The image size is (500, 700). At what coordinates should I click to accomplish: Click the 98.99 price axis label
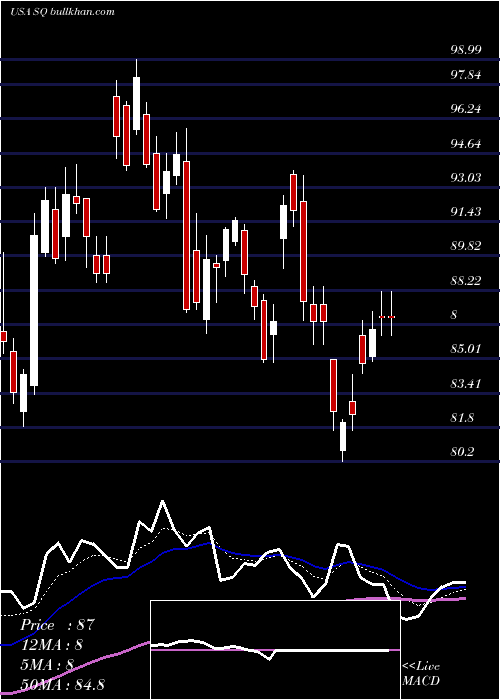point(466,50)
